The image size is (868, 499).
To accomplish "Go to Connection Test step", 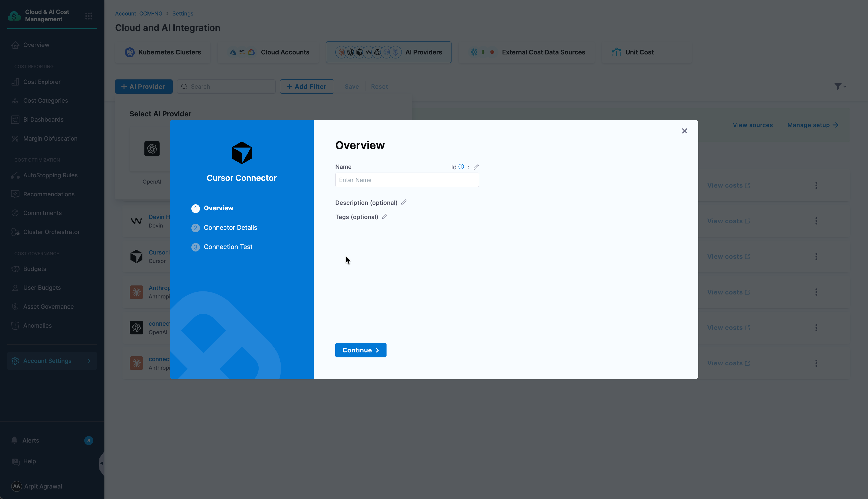I will tap(222, 247).
